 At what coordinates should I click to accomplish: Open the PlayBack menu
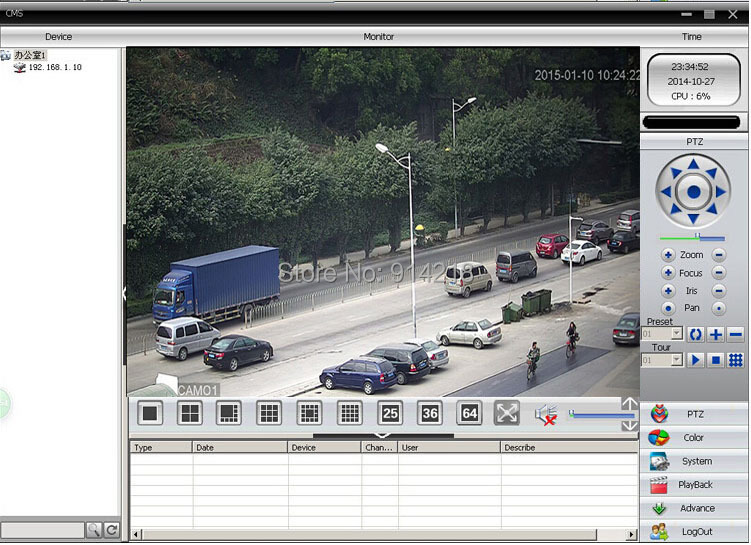(695, 485)
